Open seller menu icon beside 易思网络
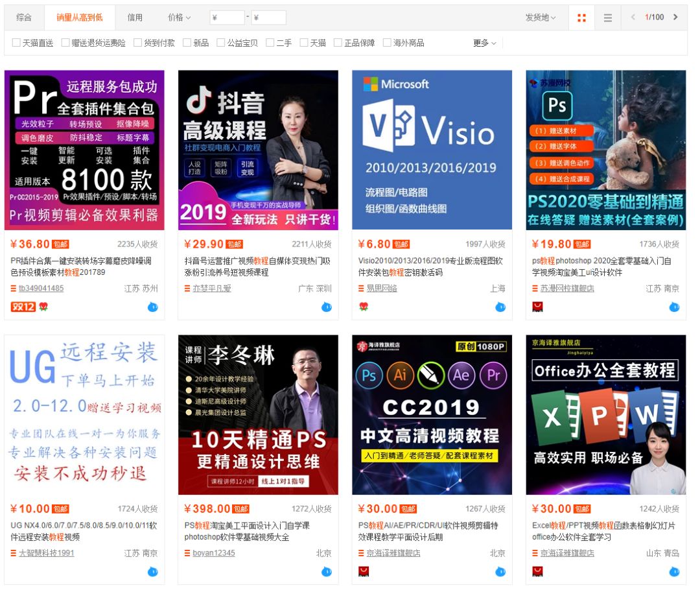Image resolution: width=700 pixels, height=592 pixels. 361,289
